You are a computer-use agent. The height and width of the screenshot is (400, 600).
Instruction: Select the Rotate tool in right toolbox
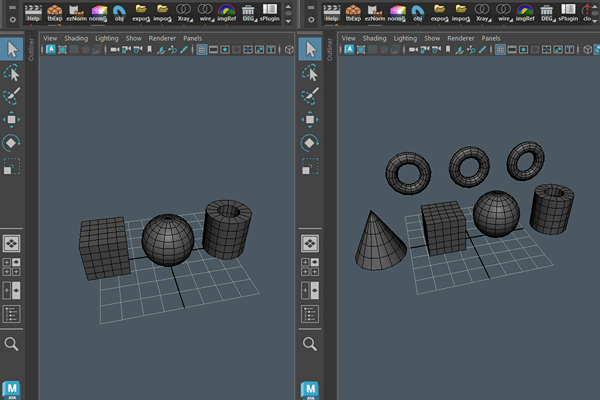tap(311, 142)
